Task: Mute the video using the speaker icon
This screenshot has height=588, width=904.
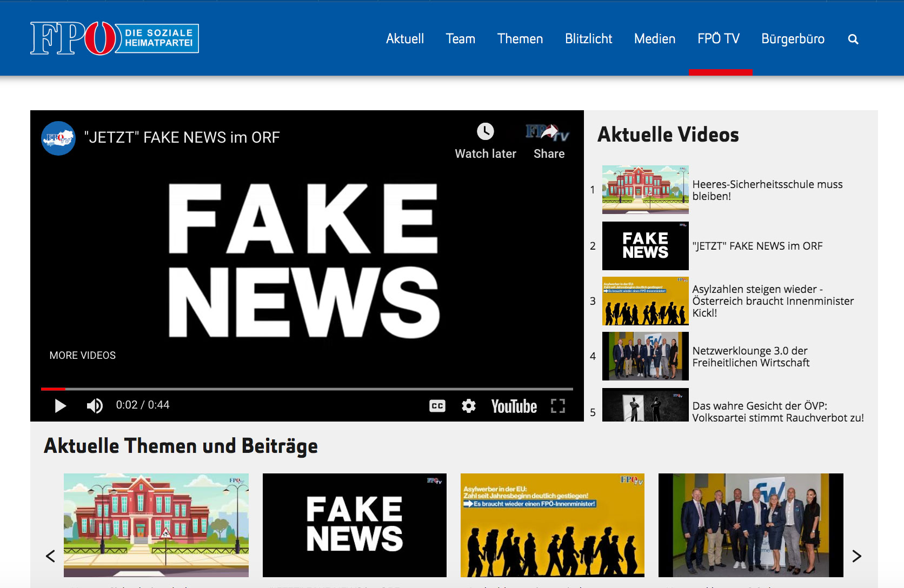Action: (95, 405)
